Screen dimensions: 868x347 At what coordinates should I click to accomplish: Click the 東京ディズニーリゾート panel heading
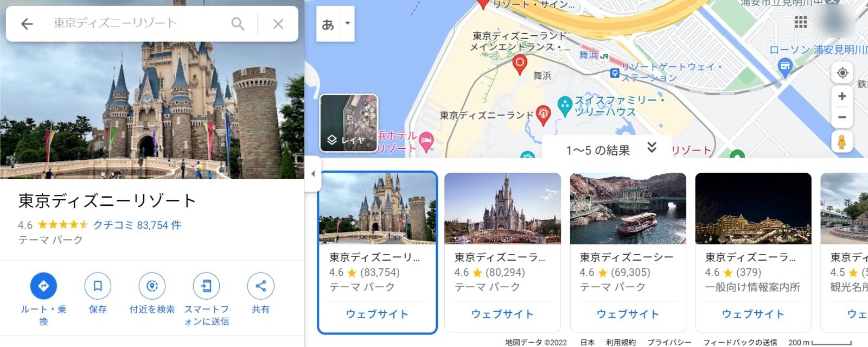(107, 201)
